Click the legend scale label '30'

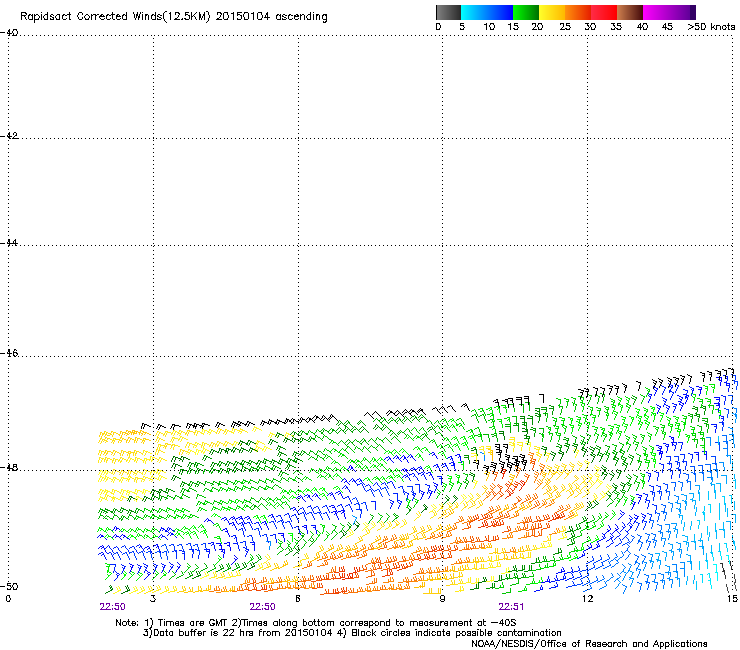[590, 27]
